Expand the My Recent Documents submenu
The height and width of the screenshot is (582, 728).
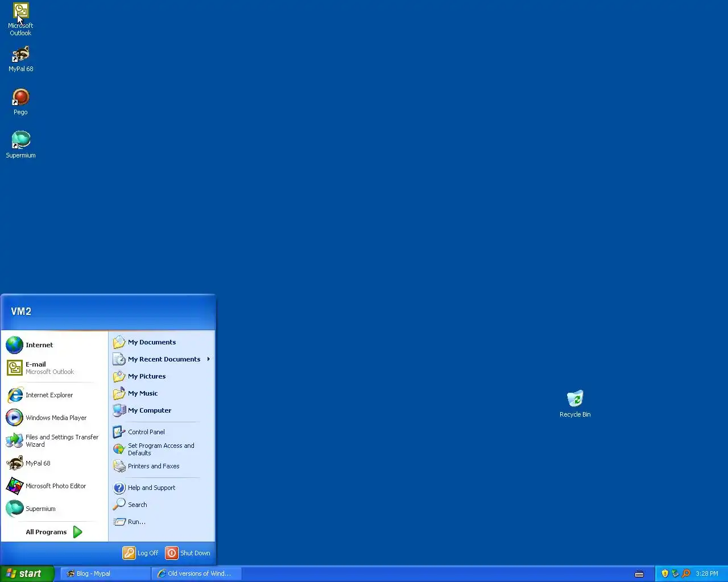point(162,359)
